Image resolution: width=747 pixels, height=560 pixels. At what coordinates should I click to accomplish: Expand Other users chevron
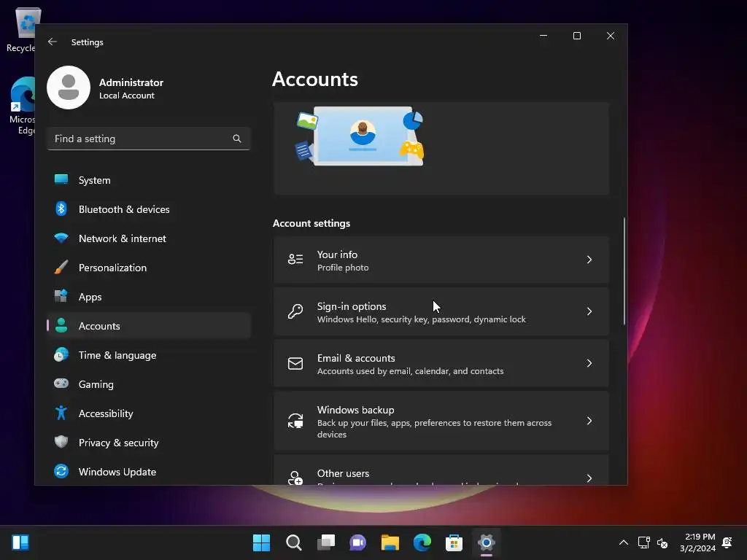tap(589, 478)
